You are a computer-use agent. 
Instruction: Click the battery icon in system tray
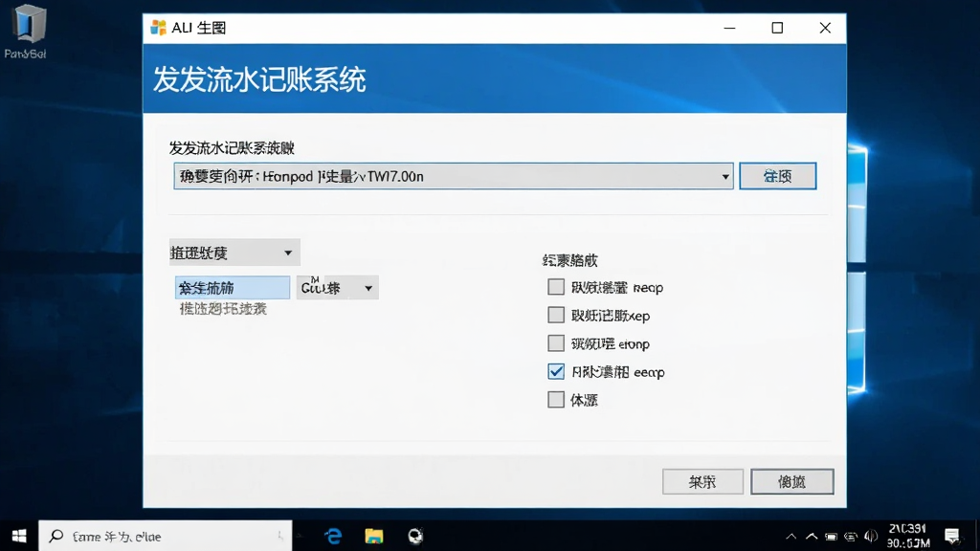pyautogui.click(x=831, y=537)
